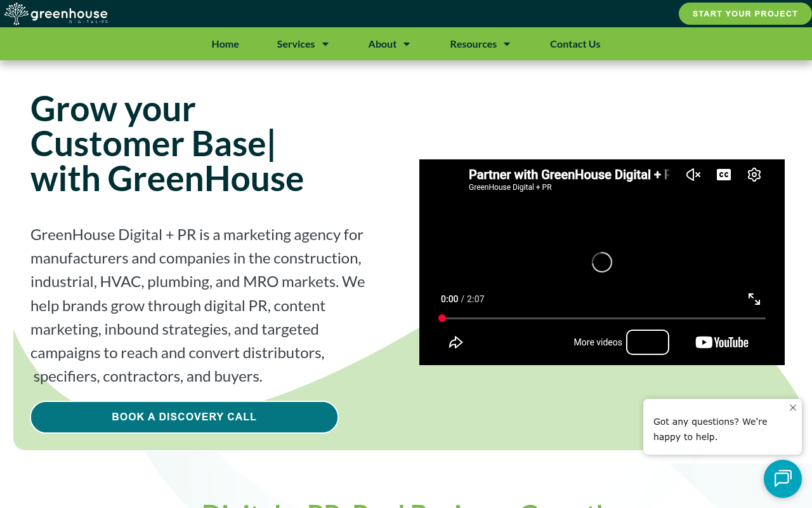Close the chat help popup
Viewport: 812px width, 508px height.
793,408
